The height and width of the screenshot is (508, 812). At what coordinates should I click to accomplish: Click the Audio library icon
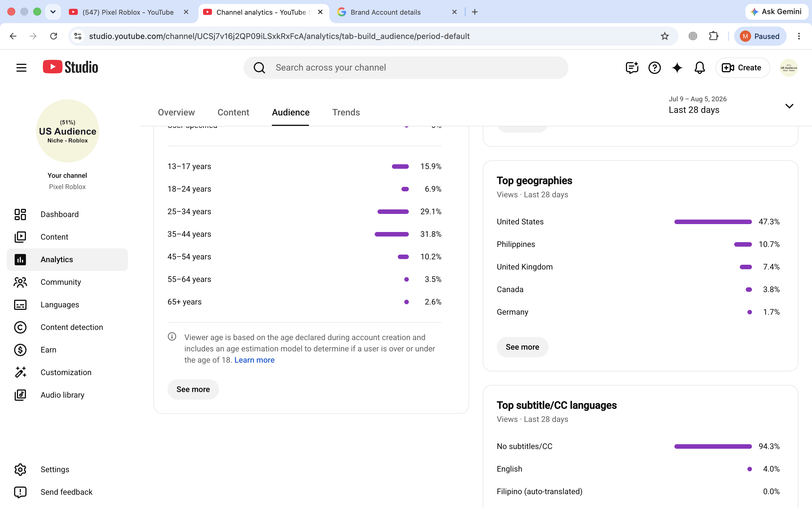click(x=20, y=395)
